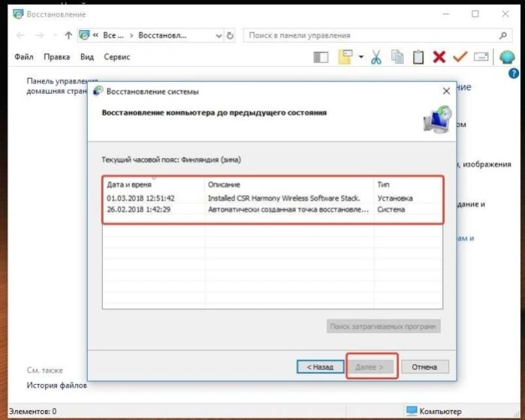
Task: Click the Назад button
Action: coord(320,367)
